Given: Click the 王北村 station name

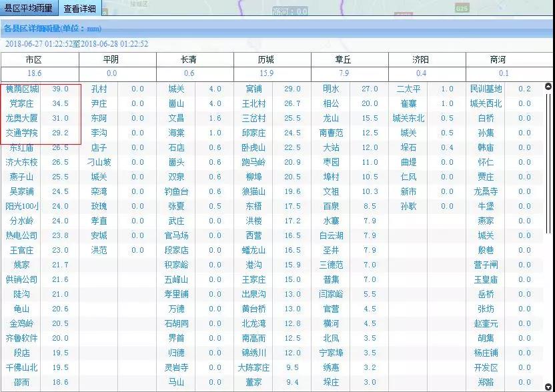Looking at the screenshot, I should tap(253, 103).
